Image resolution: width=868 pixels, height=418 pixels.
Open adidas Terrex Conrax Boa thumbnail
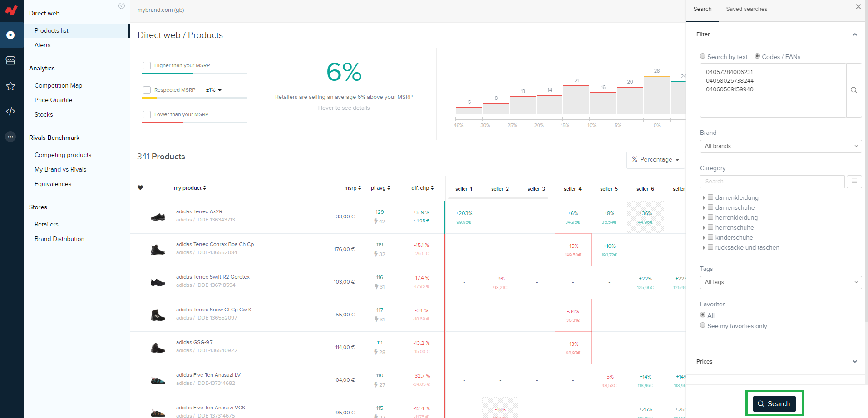(x=158, y=250)
